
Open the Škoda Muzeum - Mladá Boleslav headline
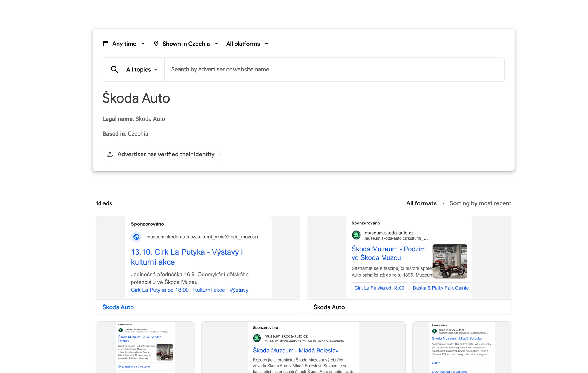tap(295, 350)
